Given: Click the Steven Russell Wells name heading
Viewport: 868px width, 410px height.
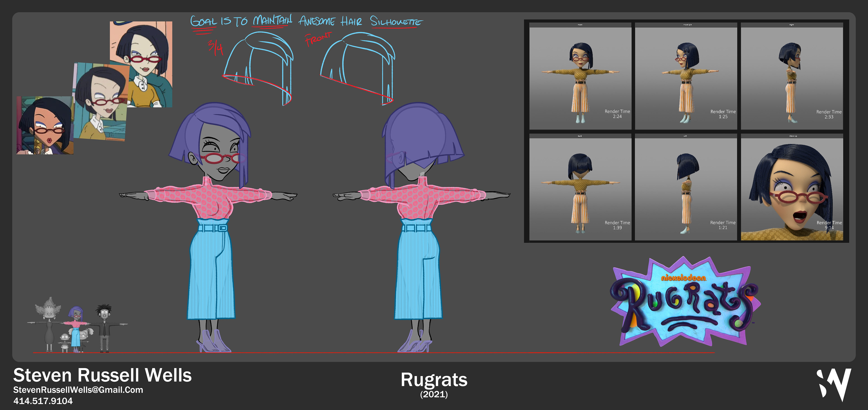Looking at the screenshot, I should [x=102, y=375].
